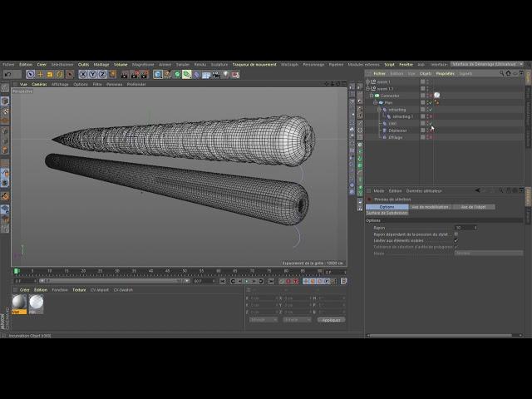Enable "Rayon dépendant de la pression du stylet" checkbox
Viewport: 532px width, 399px height.
456,234
